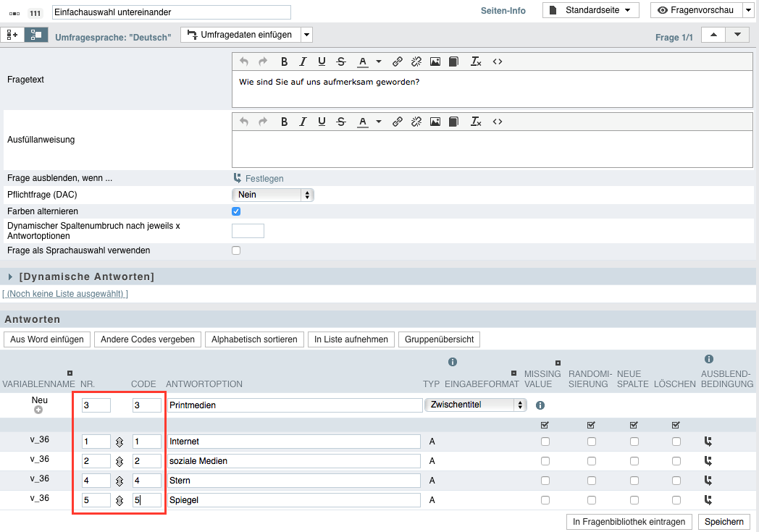Click Alphabetisch sortieren button
759x532 pixels.
[255, 339]
